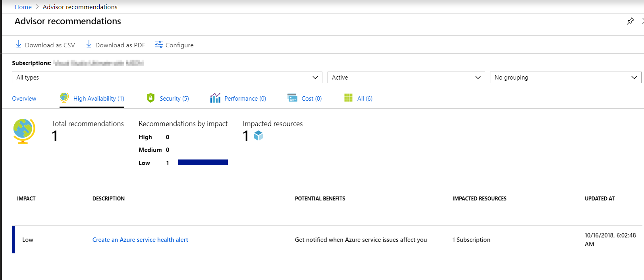Image resolution: width=644 pixels, height=280 pixels.
Task: Click the High impact label
Action: [145, 137]
